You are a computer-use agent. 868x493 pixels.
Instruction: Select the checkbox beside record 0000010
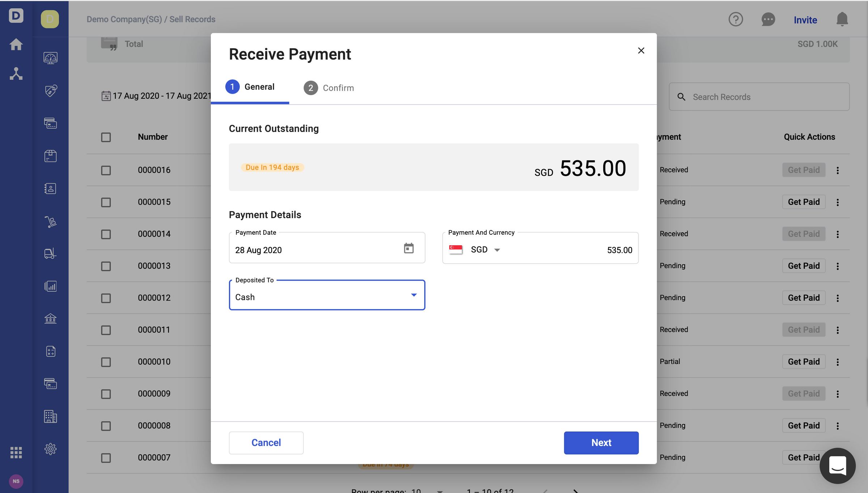click(106, 362)
